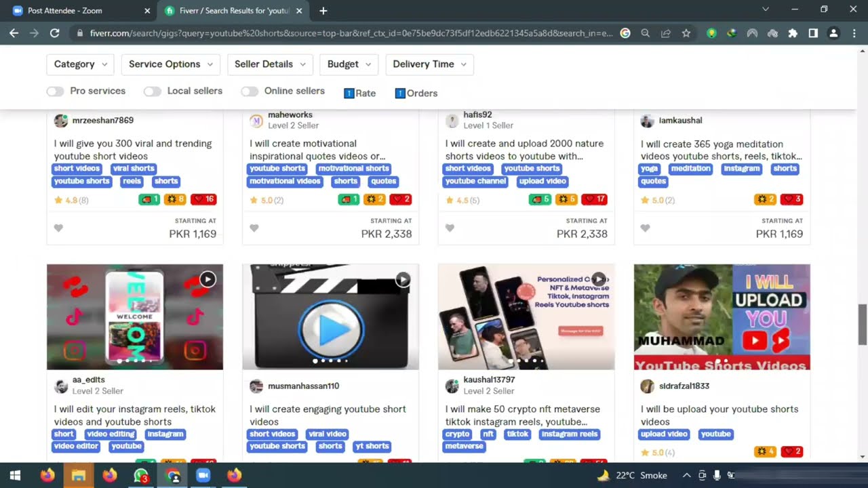Viewport: 868px width, 488px height.
Task: Click 'metaverse' tag on kaushal13797 gig
Action: pyautogui.click(x=465, y=446)
